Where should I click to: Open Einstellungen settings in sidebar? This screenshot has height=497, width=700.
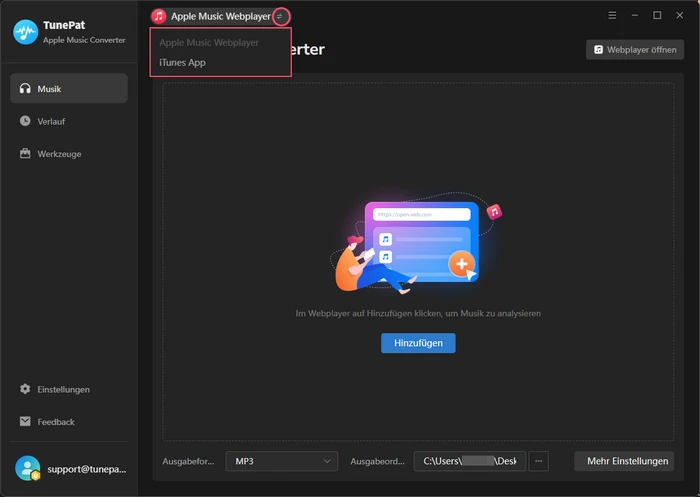pyautogui.click(x=69, y=389)
